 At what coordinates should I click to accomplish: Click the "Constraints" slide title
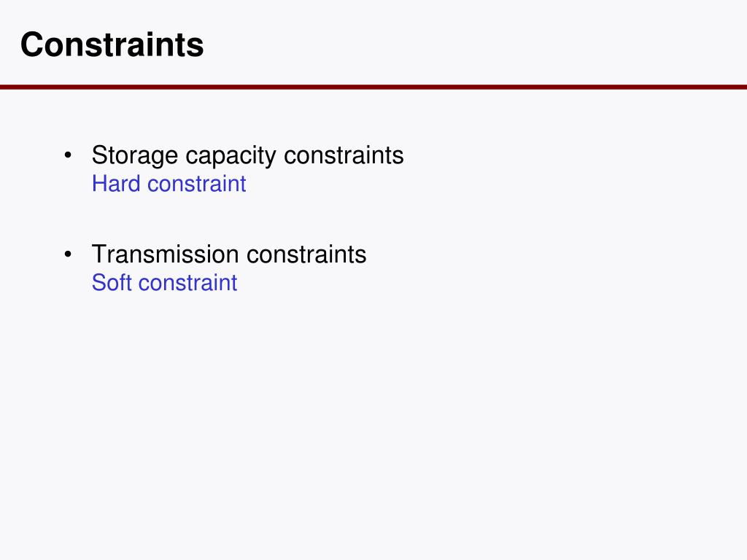coord(112,44)
